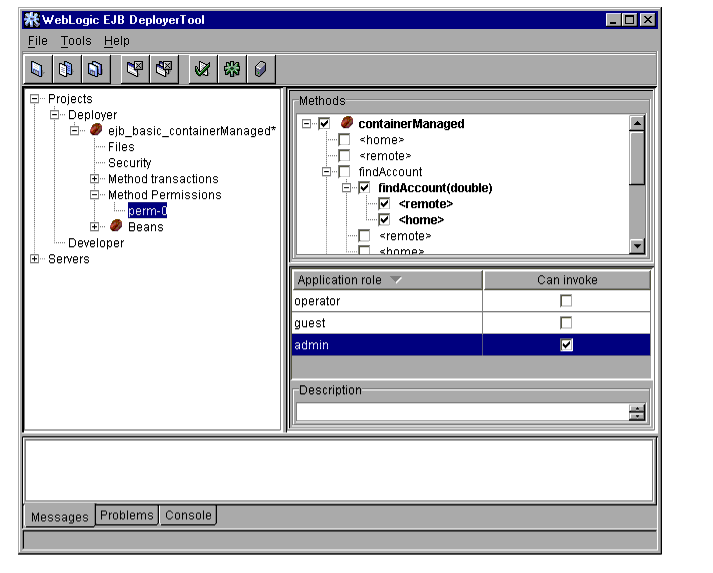713x573 pixels.
Task: Collapse the findAccount method node
Action: [326, 172]
